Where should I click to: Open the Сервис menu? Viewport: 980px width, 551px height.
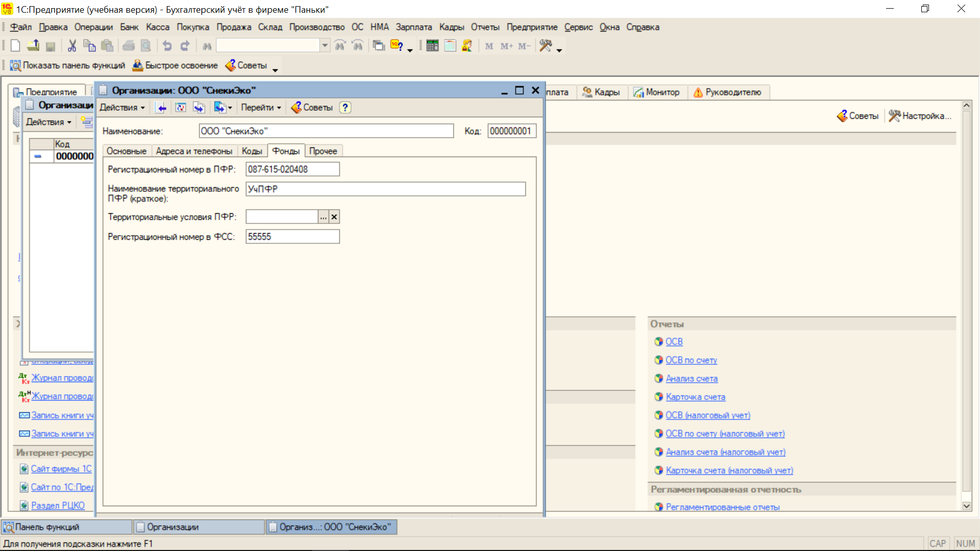coord(578,27)
